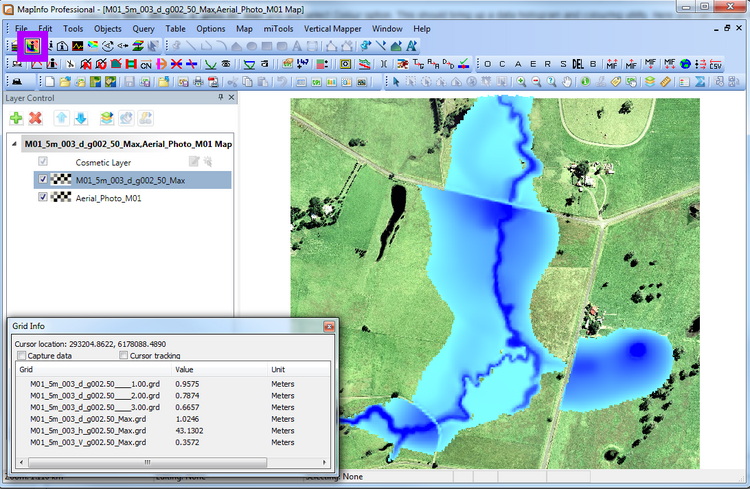Click the highlighted Grid Info tool icon

pyautogui.click(x=33, y=46)
